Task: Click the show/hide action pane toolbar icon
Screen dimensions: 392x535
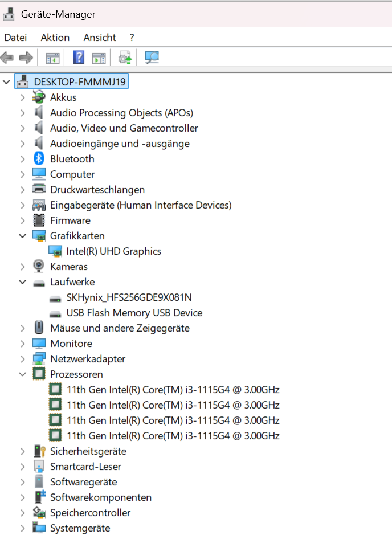Action: click(x=99, y=58)
